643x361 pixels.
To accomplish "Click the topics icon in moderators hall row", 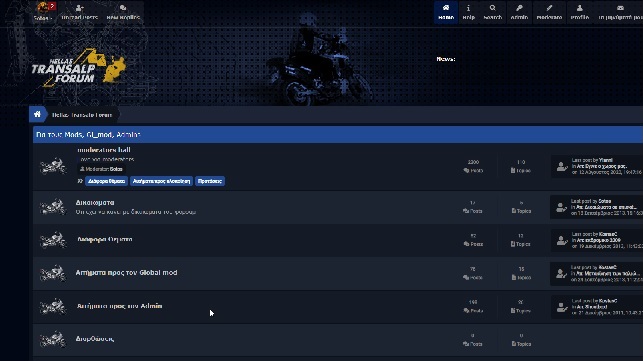I will [513, 171].
